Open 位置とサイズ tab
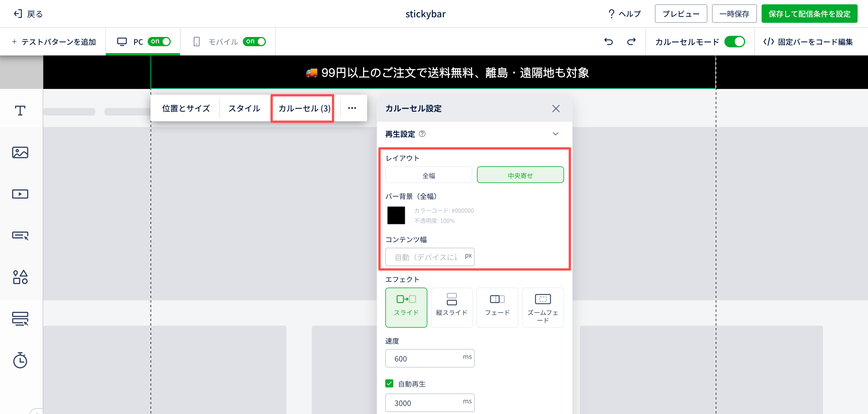The height and width of the screenshot is (414, 868). 186,108
